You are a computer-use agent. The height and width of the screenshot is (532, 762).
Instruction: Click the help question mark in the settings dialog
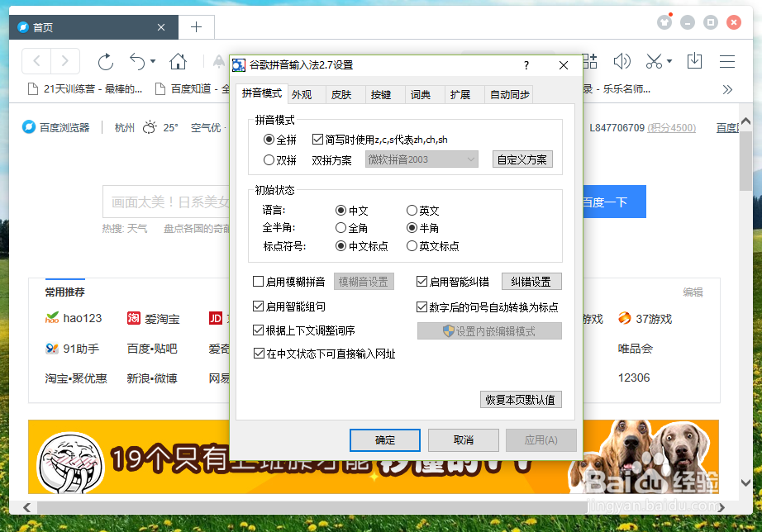point(526,65)
